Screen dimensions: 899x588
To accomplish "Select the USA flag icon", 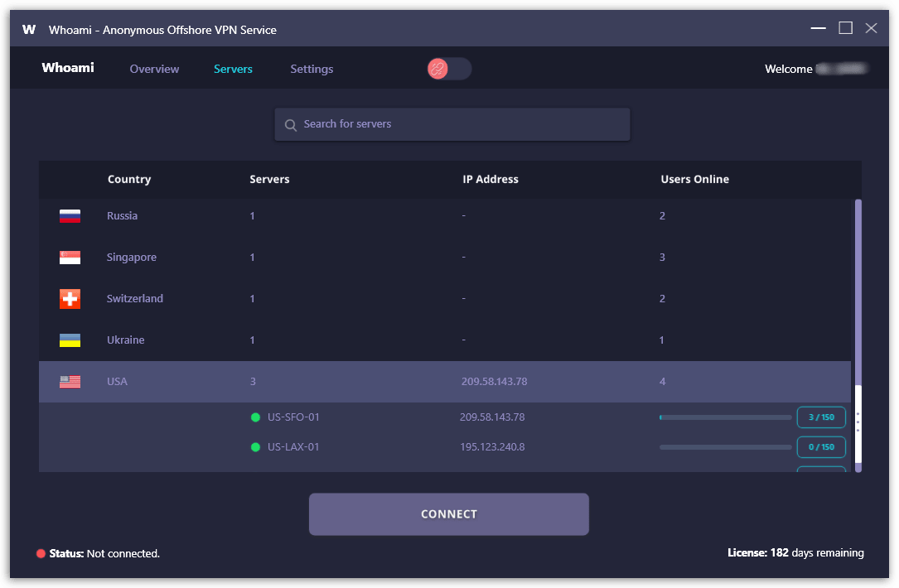I will (x=70, y=381).
